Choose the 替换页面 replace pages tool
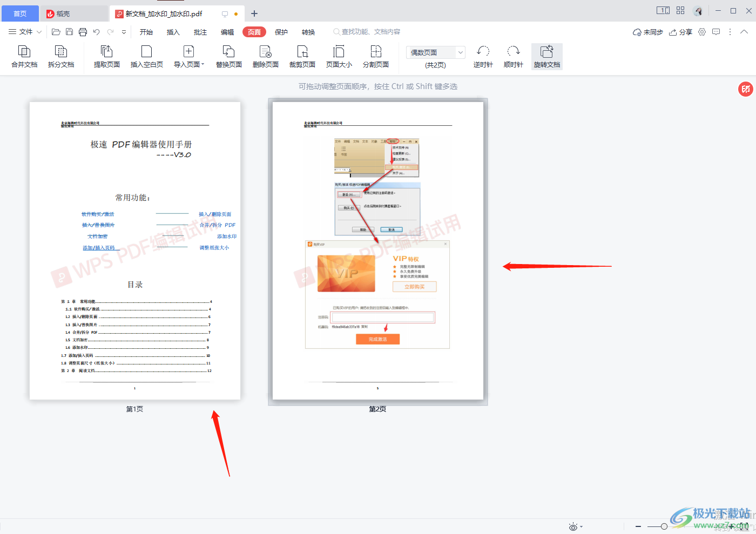This screenshot has width=756, height=534. click(229, 57)
